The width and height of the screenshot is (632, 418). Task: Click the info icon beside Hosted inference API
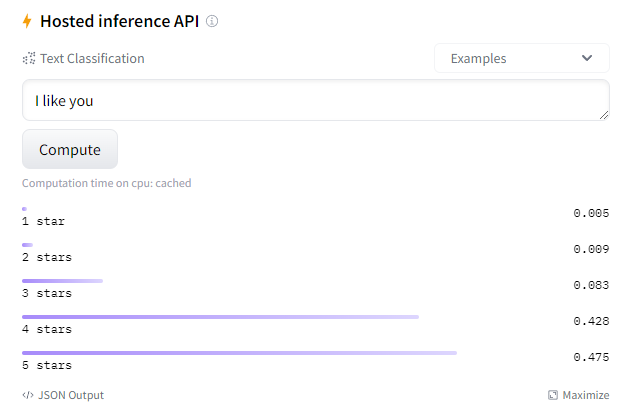click(212, 21)
